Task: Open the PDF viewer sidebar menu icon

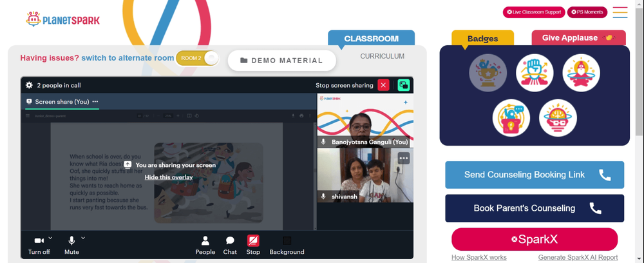Action: point(28,116)
